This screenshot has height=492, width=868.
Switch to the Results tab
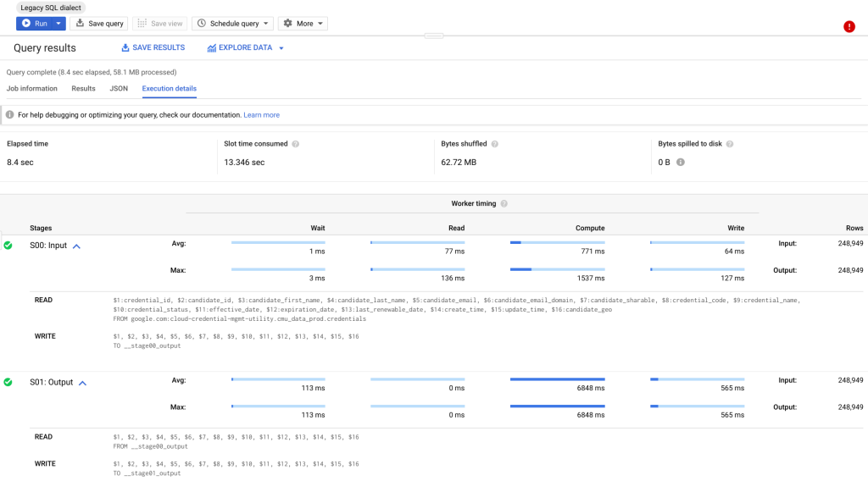click(82, 88)
